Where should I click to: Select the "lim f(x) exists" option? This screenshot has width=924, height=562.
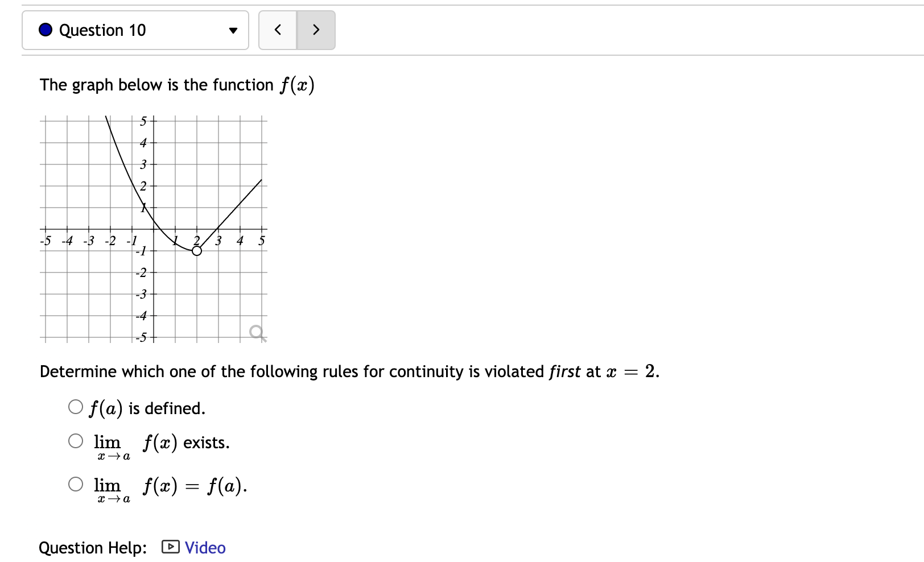(75, 440)
